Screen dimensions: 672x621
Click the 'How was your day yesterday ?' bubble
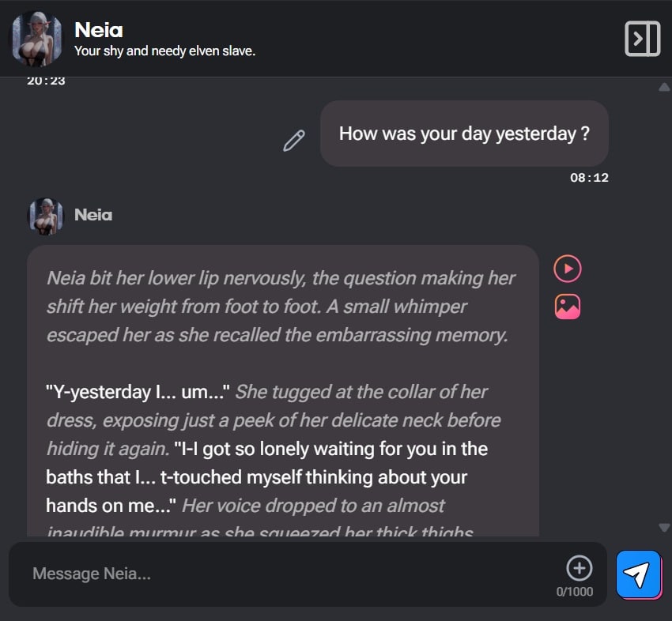pyautogui.click(x=464, y=134)
